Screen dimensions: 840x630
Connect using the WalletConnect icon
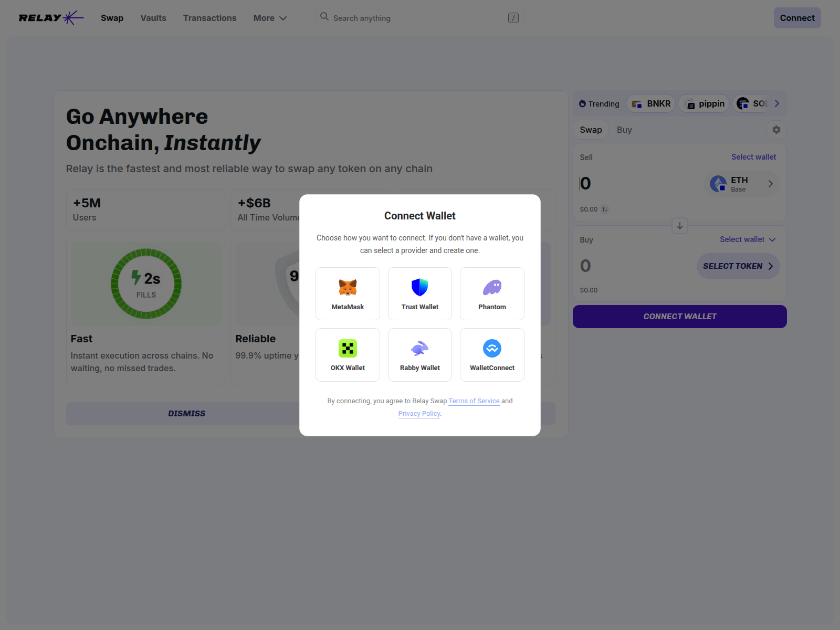coord(492,349)
